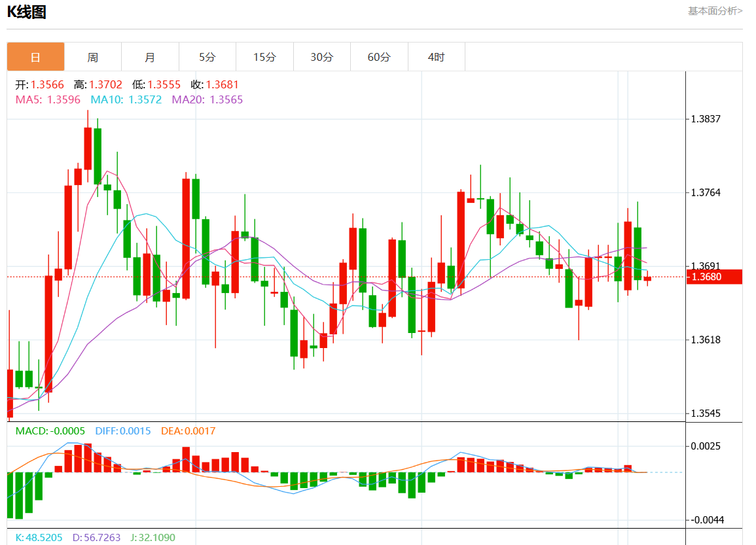
Task: Click the DIFF: 0.0015 value
Action: (x=123, y=431)
